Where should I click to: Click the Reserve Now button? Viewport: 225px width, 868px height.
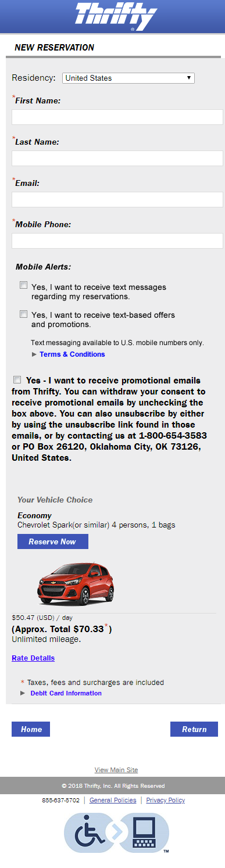pos(53,541)
